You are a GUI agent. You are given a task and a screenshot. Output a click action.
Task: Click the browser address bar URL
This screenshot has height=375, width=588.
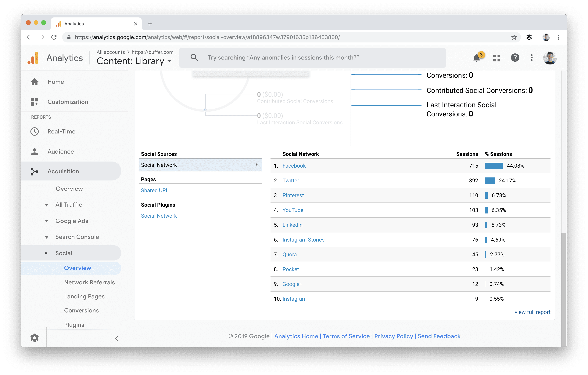coord(207,37)
